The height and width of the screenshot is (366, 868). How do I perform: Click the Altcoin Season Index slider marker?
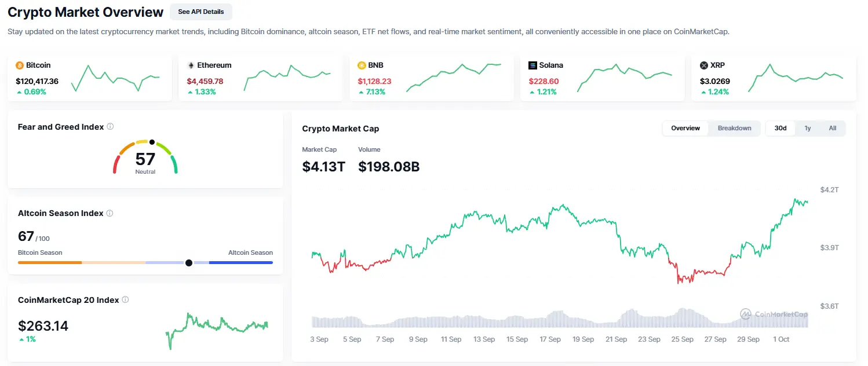pyautogui.click(x=189, y=262)
